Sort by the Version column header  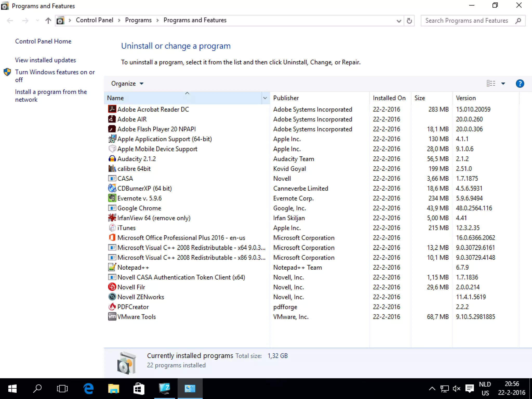[486, 98]
